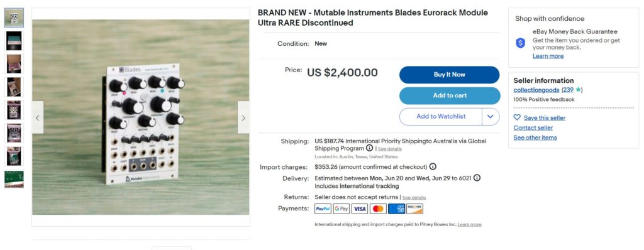The height and width of the screenshot is (250, 644).
Task: Click See details link for shipping
Action: 390,149
